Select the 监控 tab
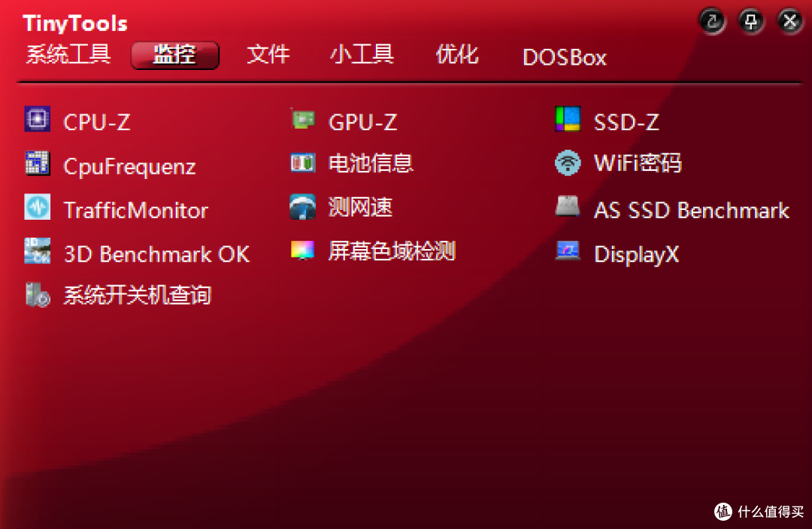Image resolution: width=812 pixels, height=529 pixels. (175, 55)
